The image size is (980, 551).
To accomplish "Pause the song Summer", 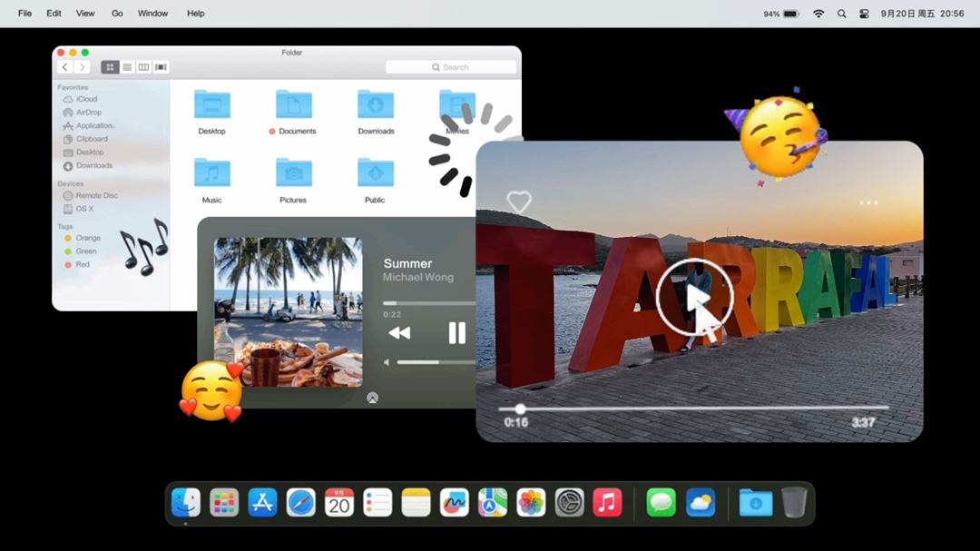I will click(456, 333).
